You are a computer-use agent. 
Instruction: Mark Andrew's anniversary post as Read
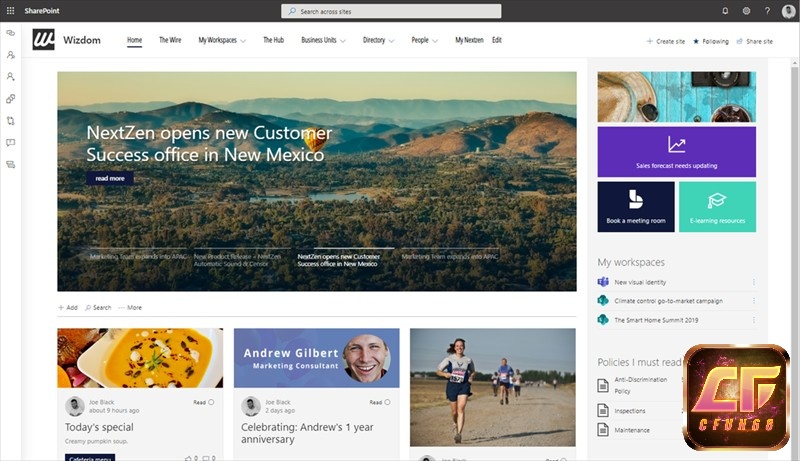pos(380,402)
